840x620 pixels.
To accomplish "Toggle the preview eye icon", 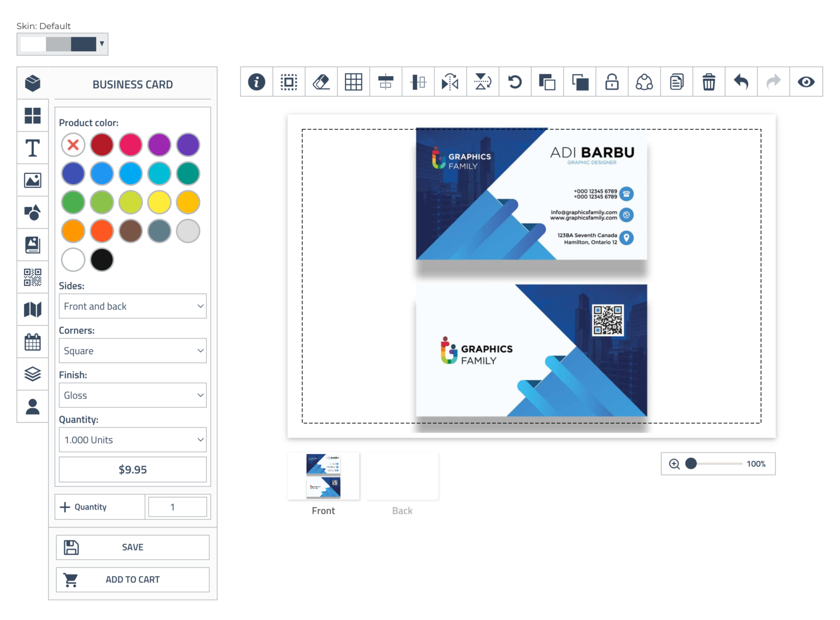I will (806, 82).
